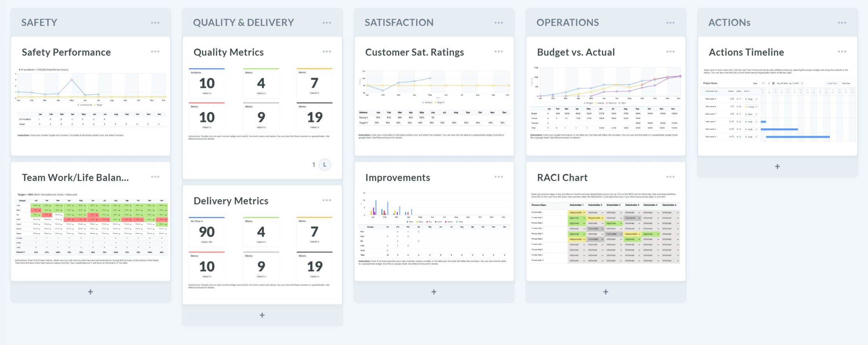
Task: Open the SAFETY column options menu
Action: tap(155, 23)
